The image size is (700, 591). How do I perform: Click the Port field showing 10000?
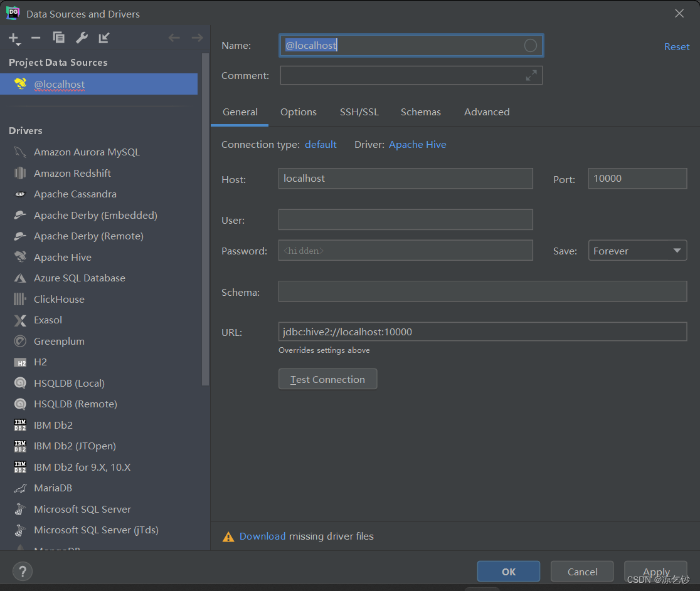[x=637, y=179]
